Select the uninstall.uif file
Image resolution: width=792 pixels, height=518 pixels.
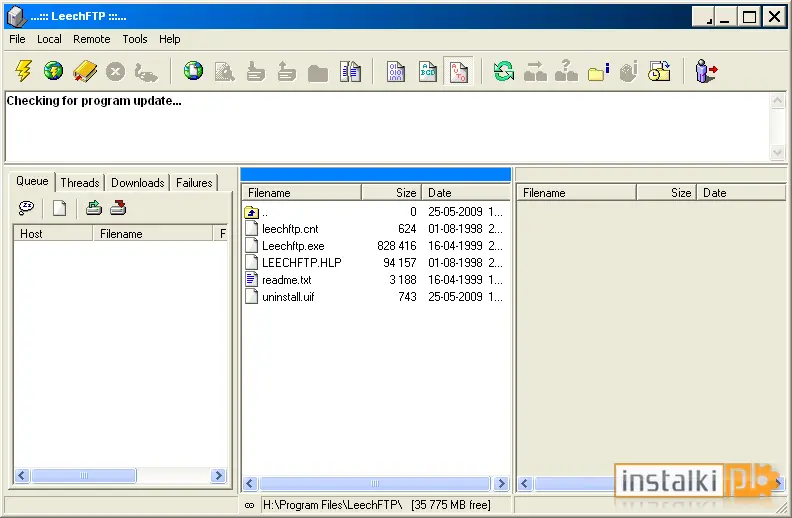[280, 297]
